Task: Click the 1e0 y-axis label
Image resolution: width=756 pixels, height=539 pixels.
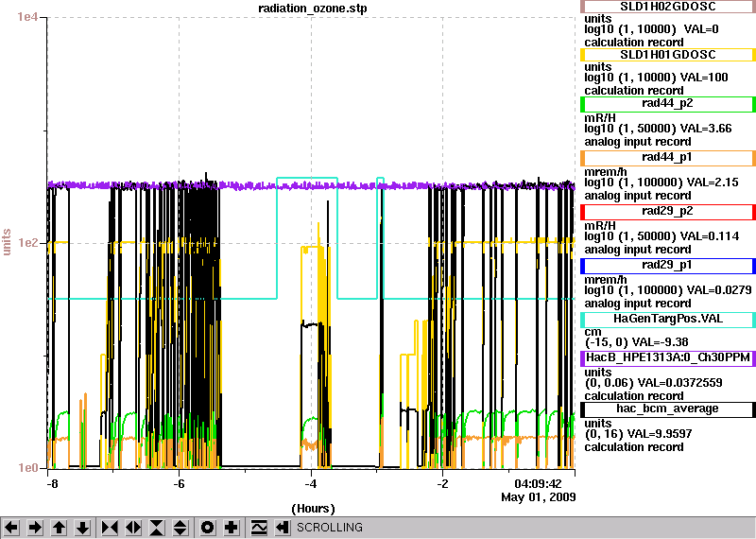Action: (27, 467)
